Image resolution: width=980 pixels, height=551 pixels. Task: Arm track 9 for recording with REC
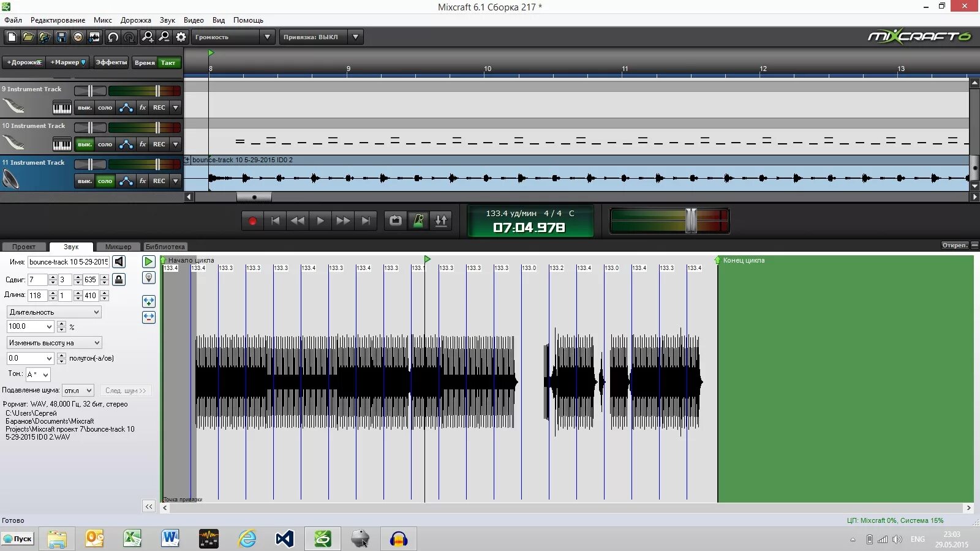(x=159, y=108)
